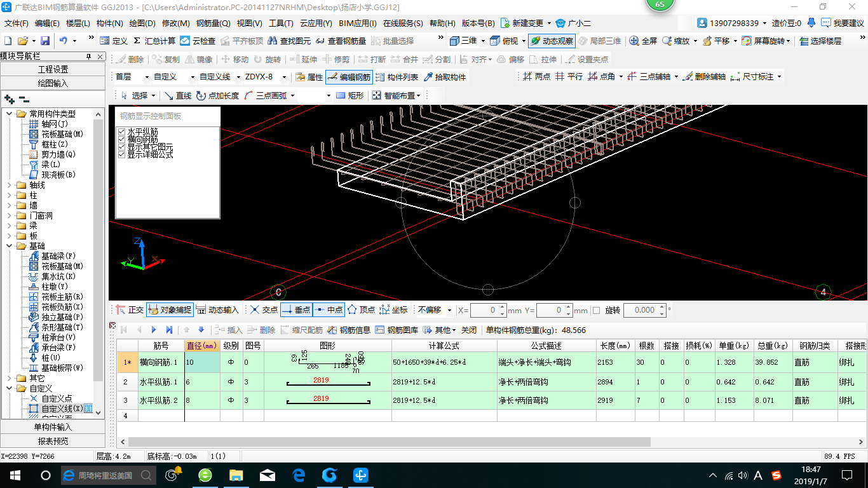The image size is (868, 488).
Task: Click the 单构件输入 panel button
Action: [53, 427]
